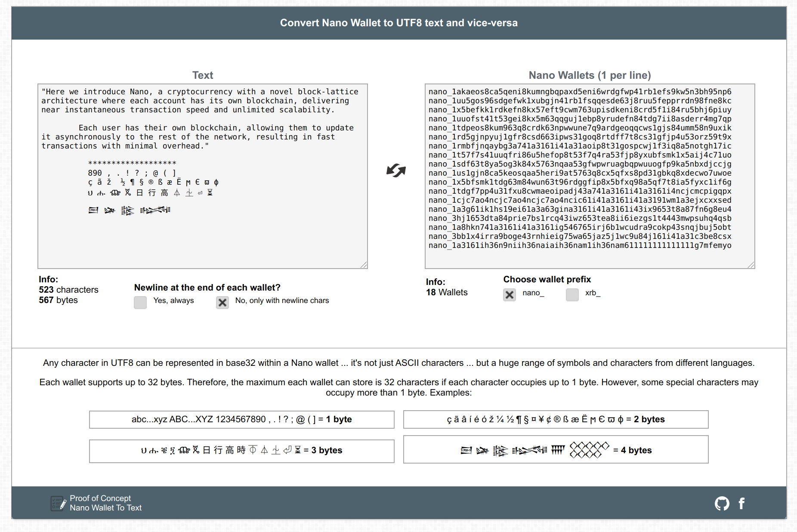Click inside the Text input area
The height and width of the screenshot is (532, 797).
pyautogui.click(x=203, y=176)
